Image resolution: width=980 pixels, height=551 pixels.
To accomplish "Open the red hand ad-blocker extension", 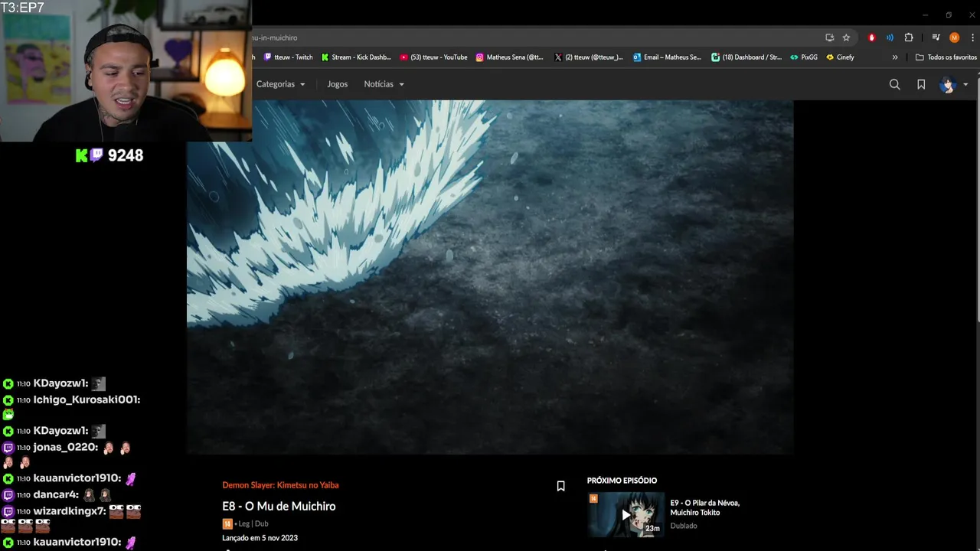I will [x=871, y=37].
